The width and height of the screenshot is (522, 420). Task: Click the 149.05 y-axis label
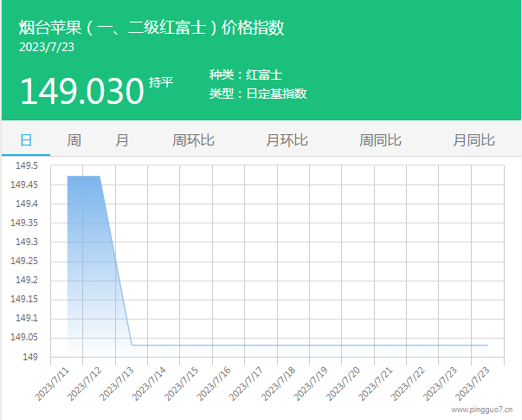pos(23,338)
